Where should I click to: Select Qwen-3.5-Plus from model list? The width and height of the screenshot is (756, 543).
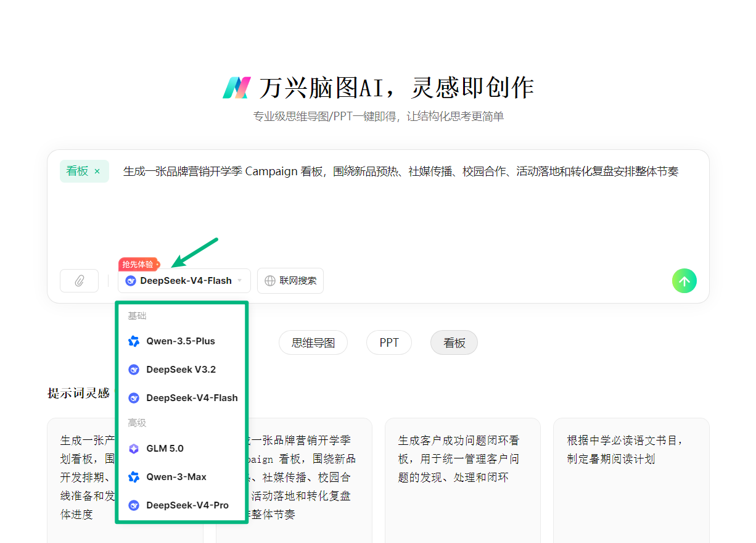(x=181, y=341)
